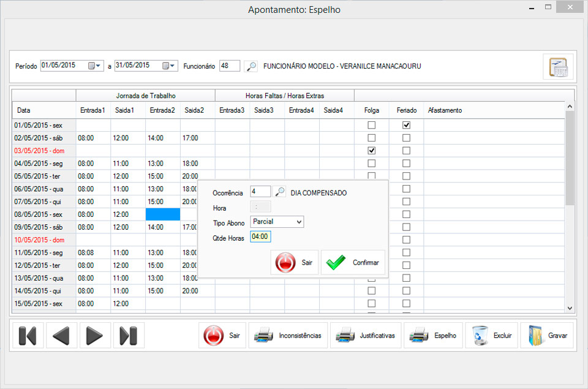Click the vertical scrollbar thumb of grid
Image resolution: width=588 pixels, height=389 pixels.
pos(570,158)
